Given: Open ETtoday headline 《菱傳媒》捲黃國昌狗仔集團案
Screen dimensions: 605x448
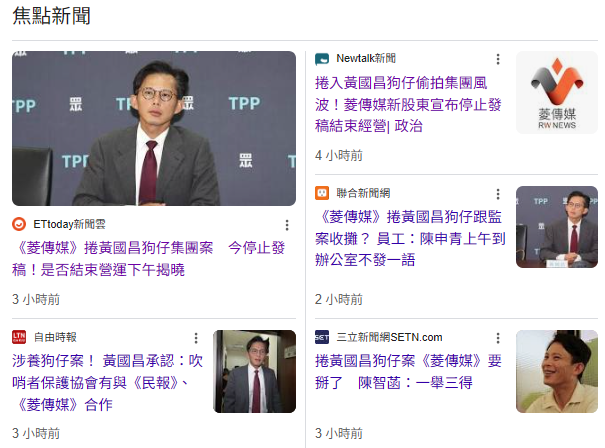Looking at the screenshot, I should [149, 259].
